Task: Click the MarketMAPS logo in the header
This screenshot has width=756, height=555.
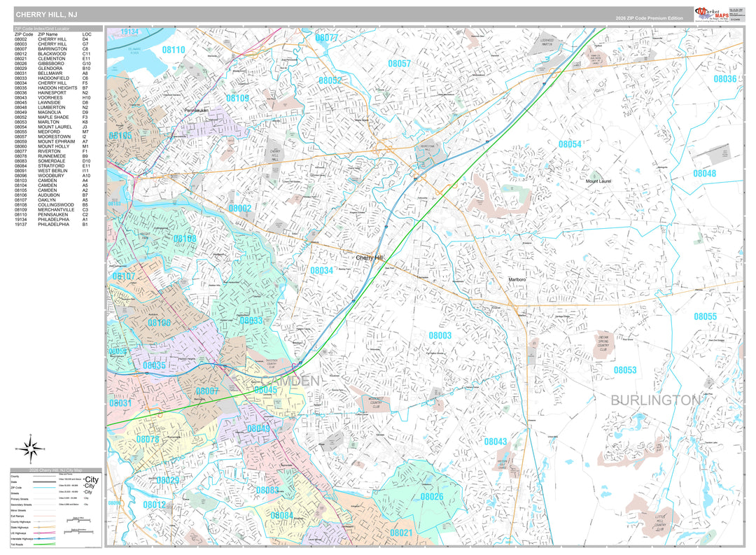Action: [712, 14]
